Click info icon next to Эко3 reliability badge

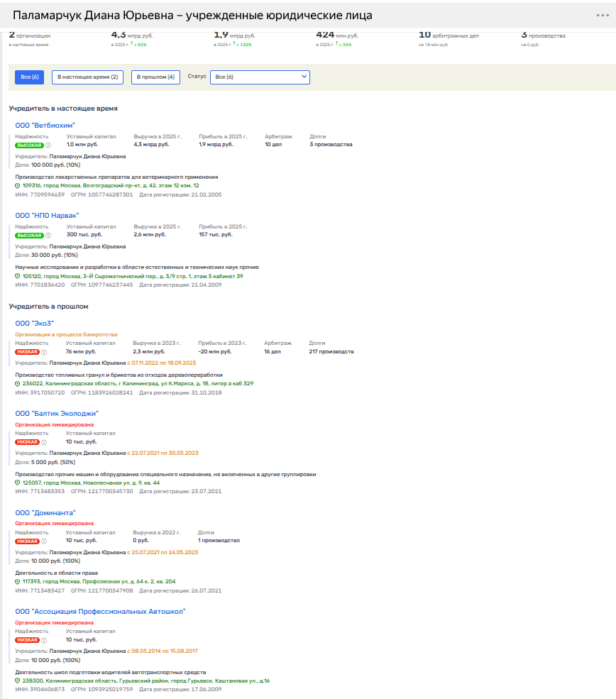coord(44,352)
